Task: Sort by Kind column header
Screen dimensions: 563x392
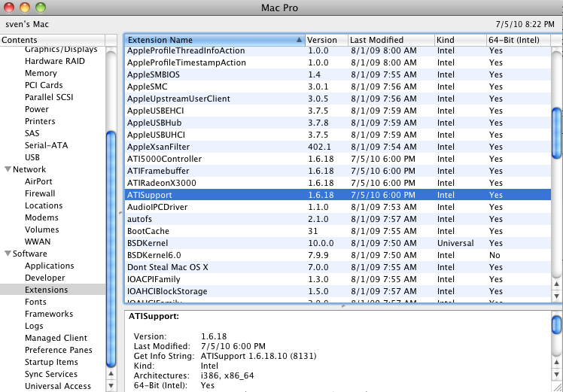Action: pos(461,40)
